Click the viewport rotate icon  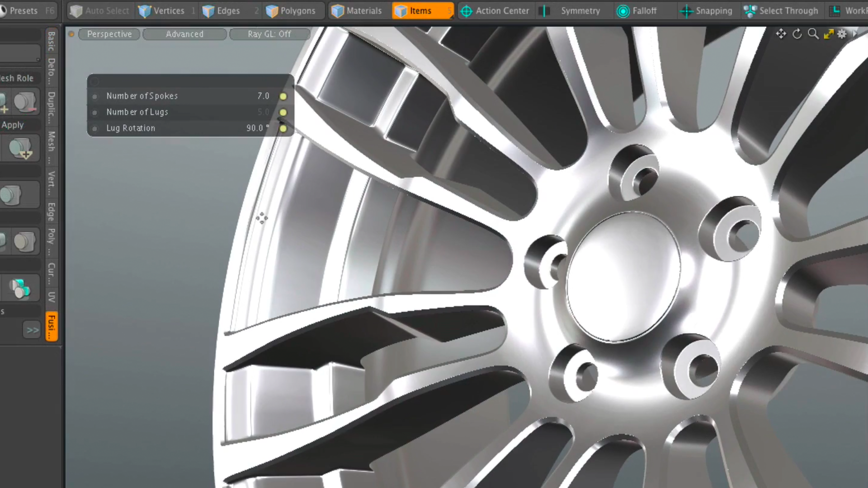797,34
